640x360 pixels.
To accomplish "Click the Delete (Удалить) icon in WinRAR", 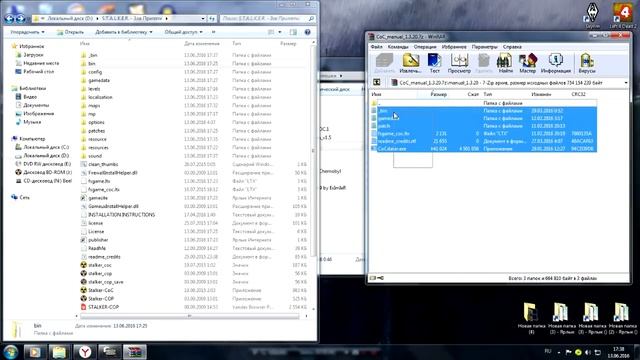I will tap(484, 63).
